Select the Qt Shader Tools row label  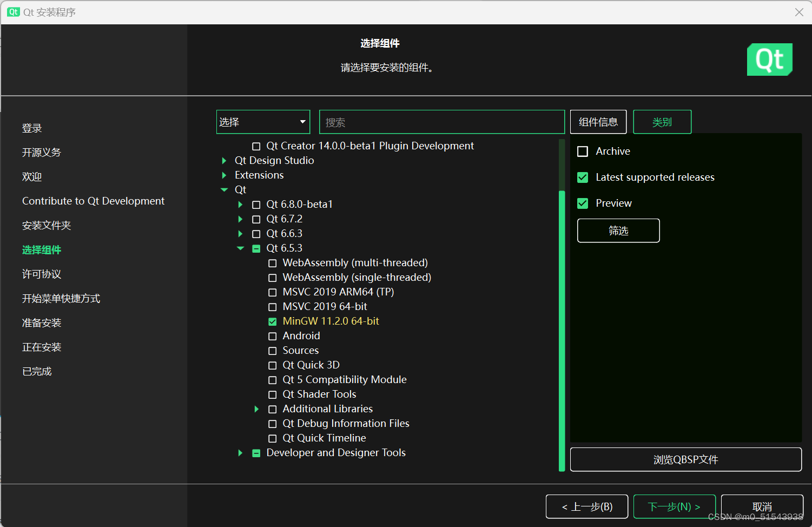319,394
